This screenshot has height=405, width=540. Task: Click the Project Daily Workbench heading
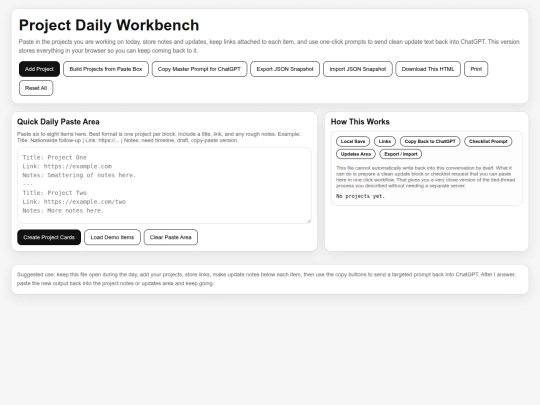coord(109,25)
